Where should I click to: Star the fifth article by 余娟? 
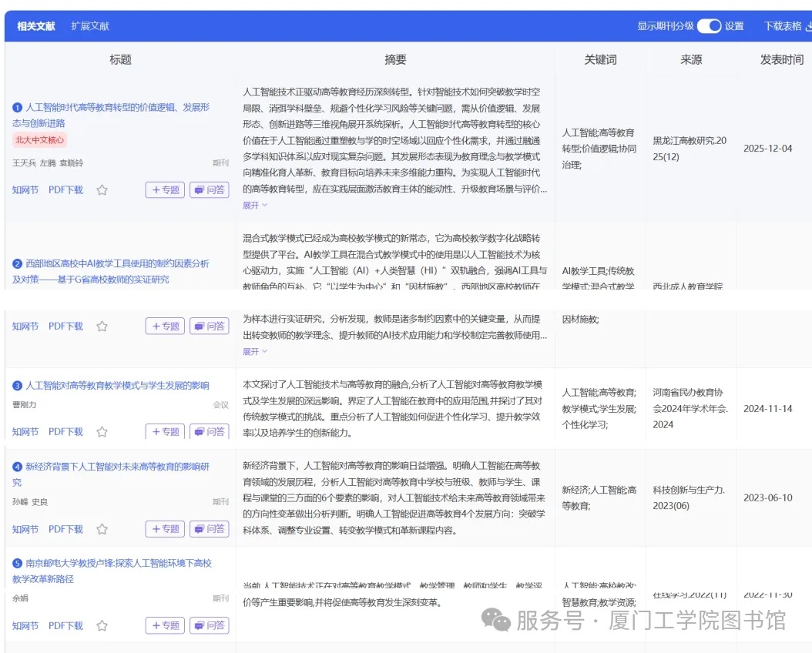tap(102, 626)
